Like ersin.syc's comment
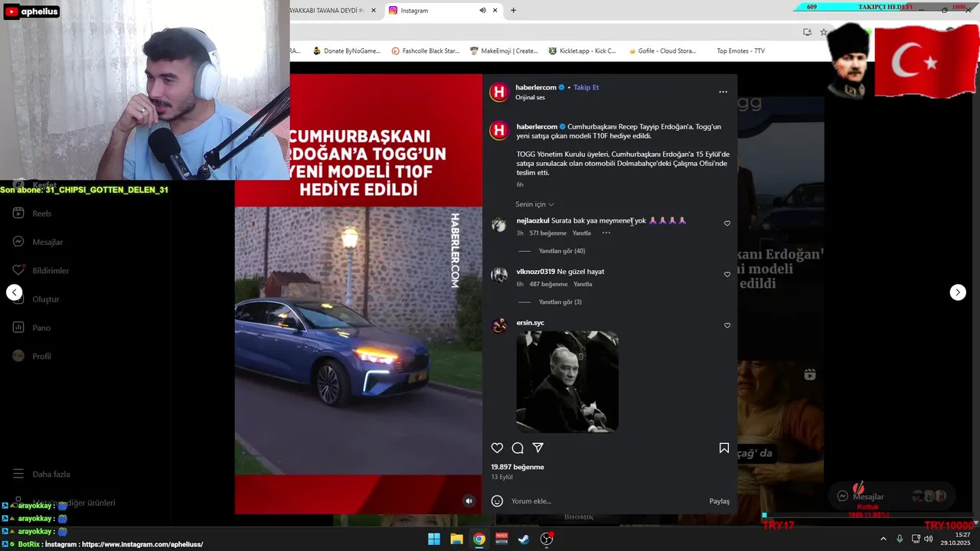The image size is (980, 551). pos(727,325)
